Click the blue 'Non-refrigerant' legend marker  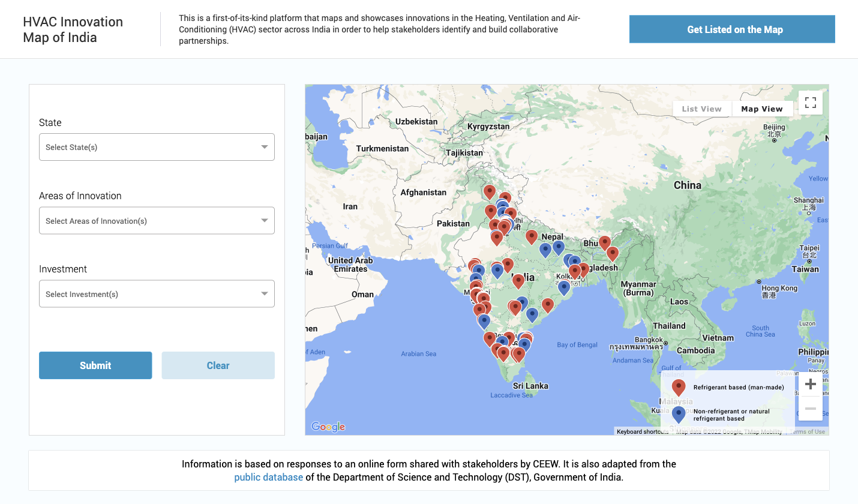click(x=679, y=414)
